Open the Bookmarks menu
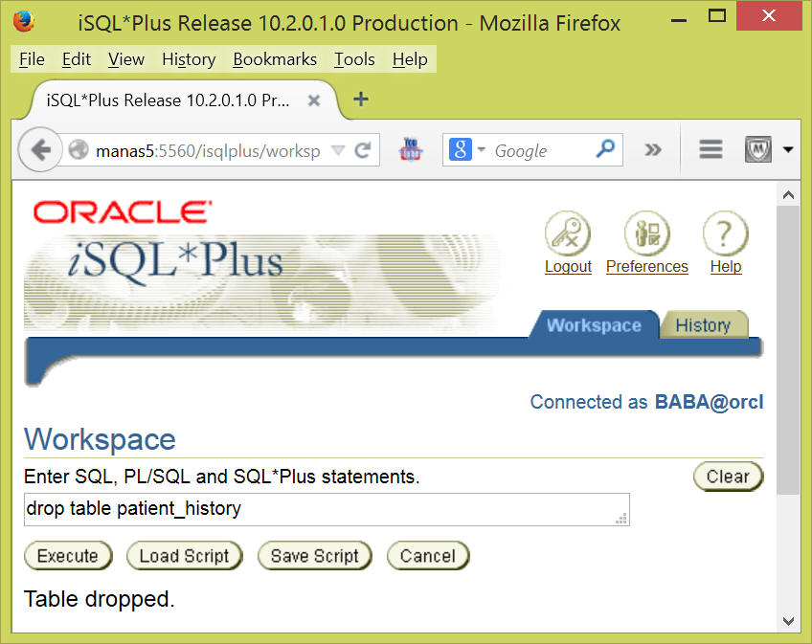The image size is (812, 644). point(275,59)
